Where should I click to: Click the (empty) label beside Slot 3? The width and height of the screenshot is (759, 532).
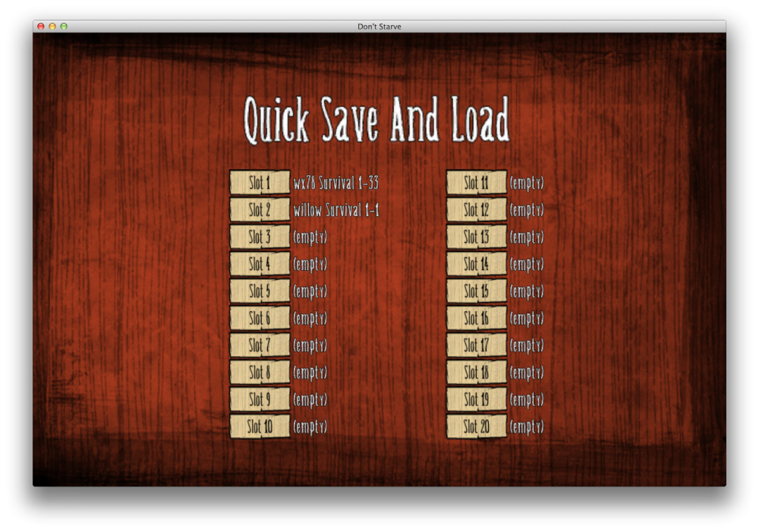(310, 238)
